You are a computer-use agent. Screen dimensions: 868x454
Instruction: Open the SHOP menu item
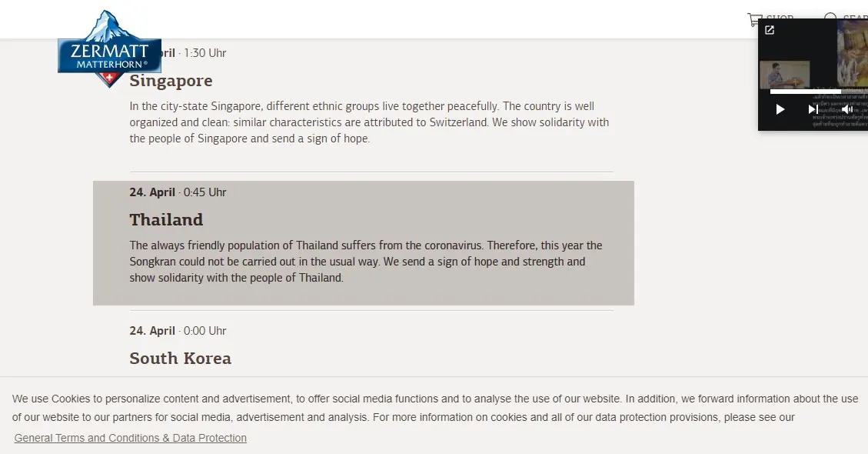(x=780, y=19)
